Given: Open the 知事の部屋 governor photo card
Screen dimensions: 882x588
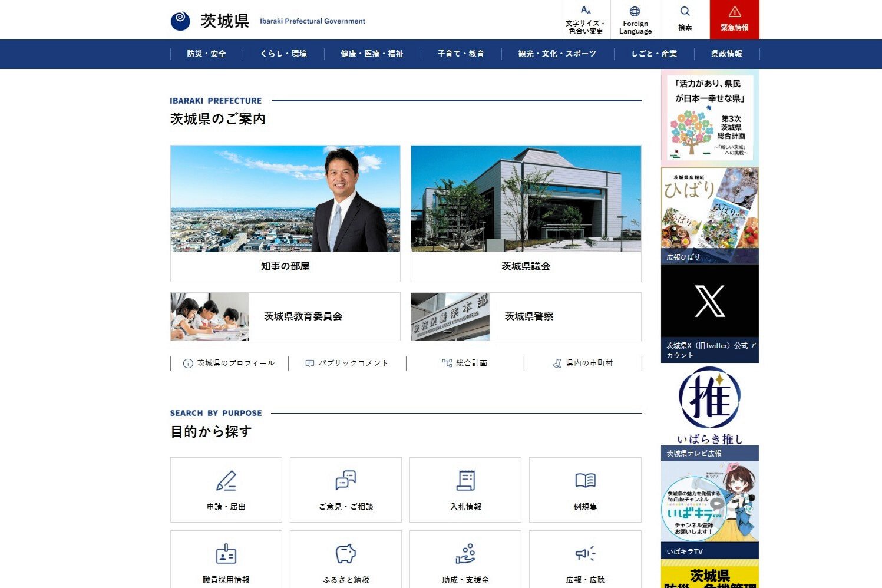Looking at the screenshot, I should pos(285,199).
